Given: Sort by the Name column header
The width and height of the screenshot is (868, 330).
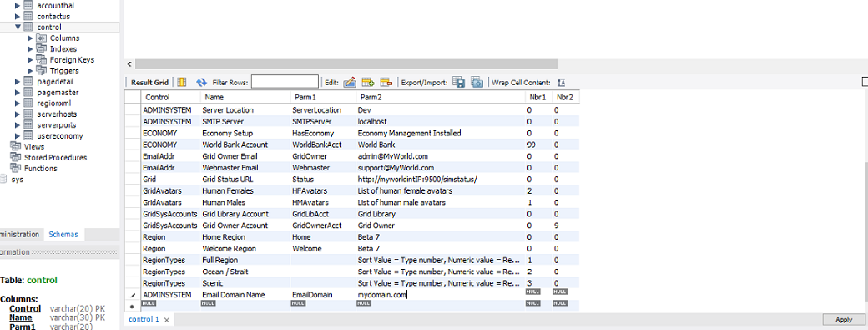Looking at the screenshot, I should point(245,97).
